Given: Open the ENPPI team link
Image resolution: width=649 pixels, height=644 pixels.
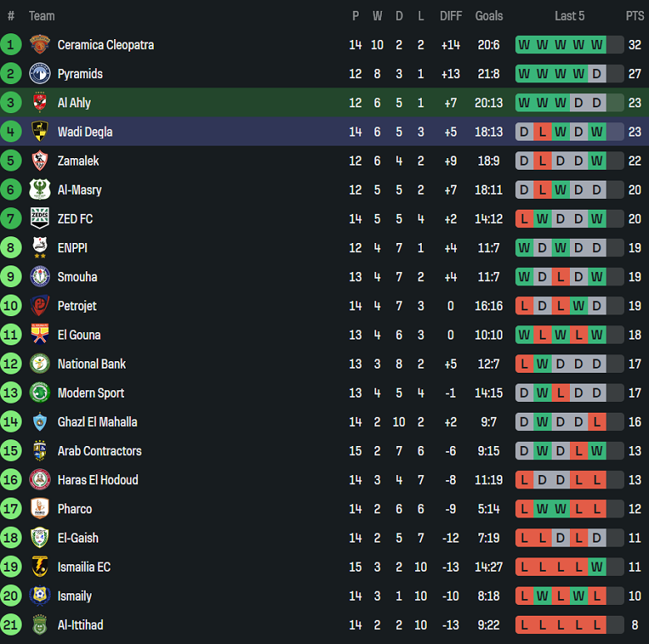Looking at the screenshot, I should (72, 248).
